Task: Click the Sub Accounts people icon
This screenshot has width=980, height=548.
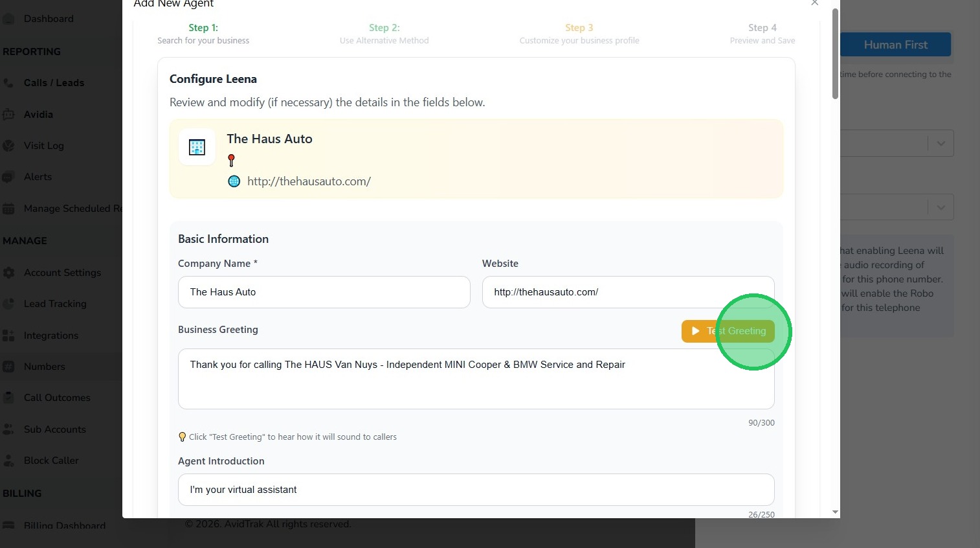Action: click(8, 429)
